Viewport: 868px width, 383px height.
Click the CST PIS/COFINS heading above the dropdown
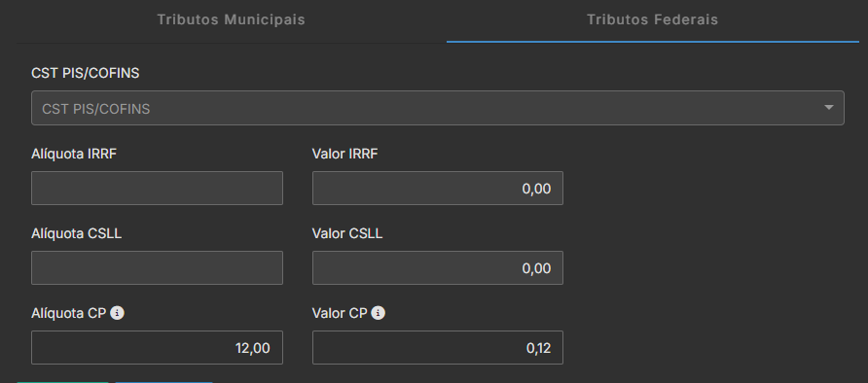tap(86, 73)
